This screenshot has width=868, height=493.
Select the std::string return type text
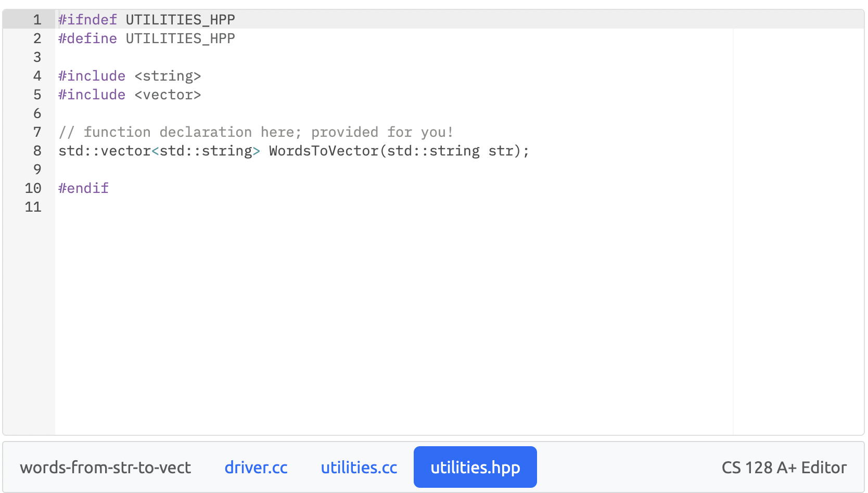click(156, 151)
